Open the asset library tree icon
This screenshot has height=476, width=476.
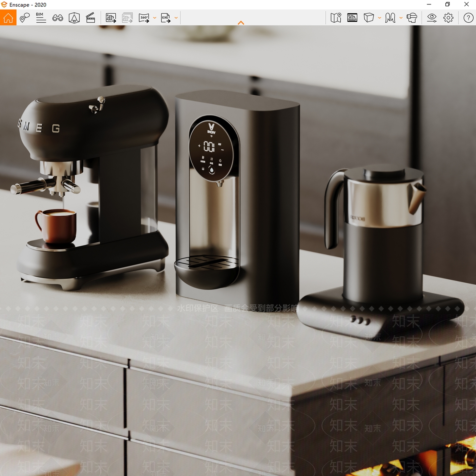(74, 18)
